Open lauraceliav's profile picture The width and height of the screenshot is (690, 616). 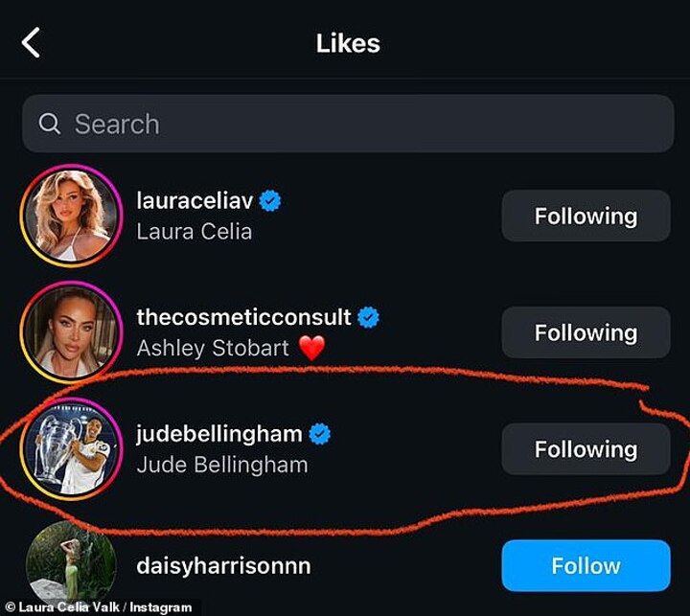pyautogui.click(x=71, y=217)
